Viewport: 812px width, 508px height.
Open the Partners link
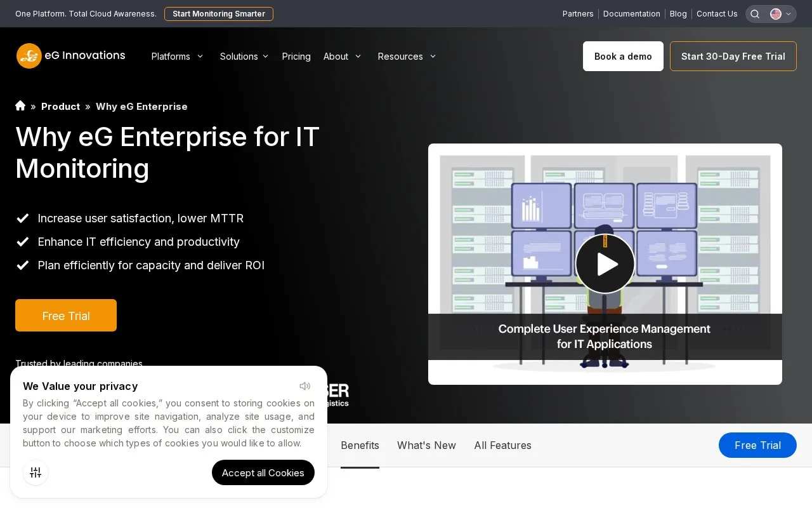[x=578, y=14]
